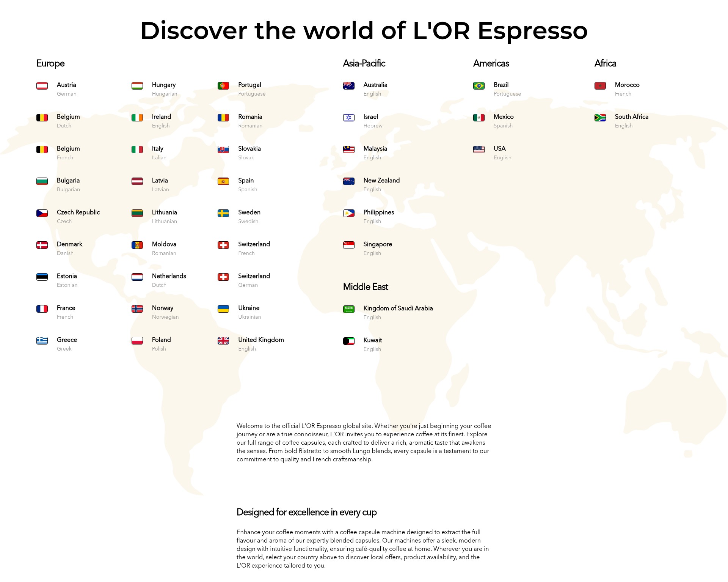Click the Brazil flag icon

[479, 86]
